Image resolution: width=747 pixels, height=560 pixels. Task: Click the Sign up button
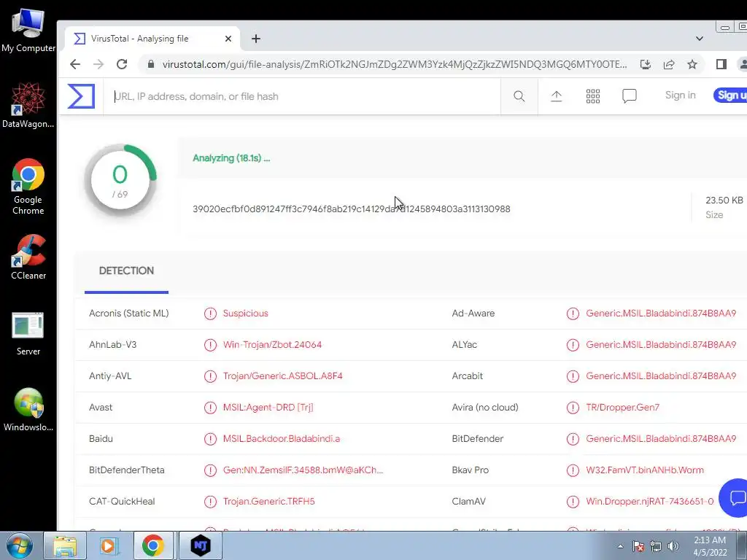tap(730, 96)
